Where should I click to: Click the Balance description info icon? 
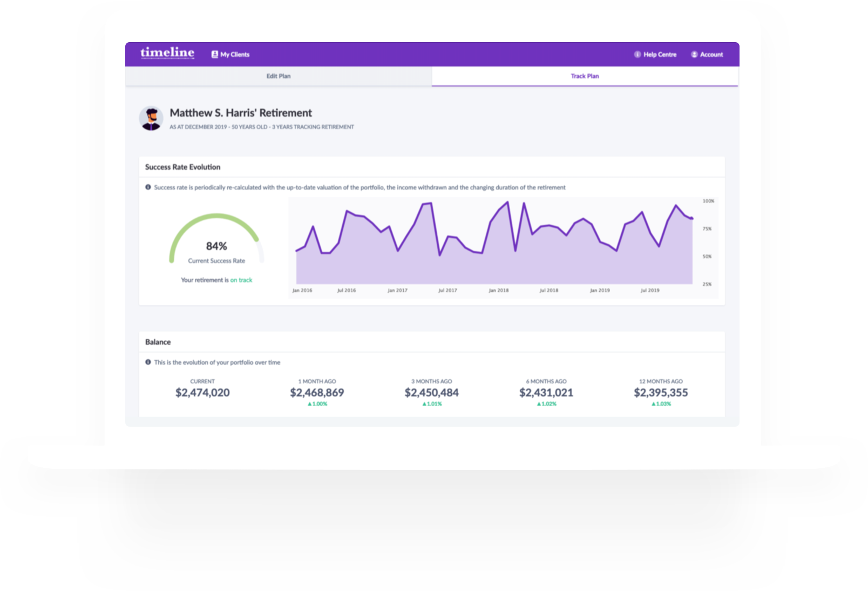pyautogui.click(x=148, y=362)
